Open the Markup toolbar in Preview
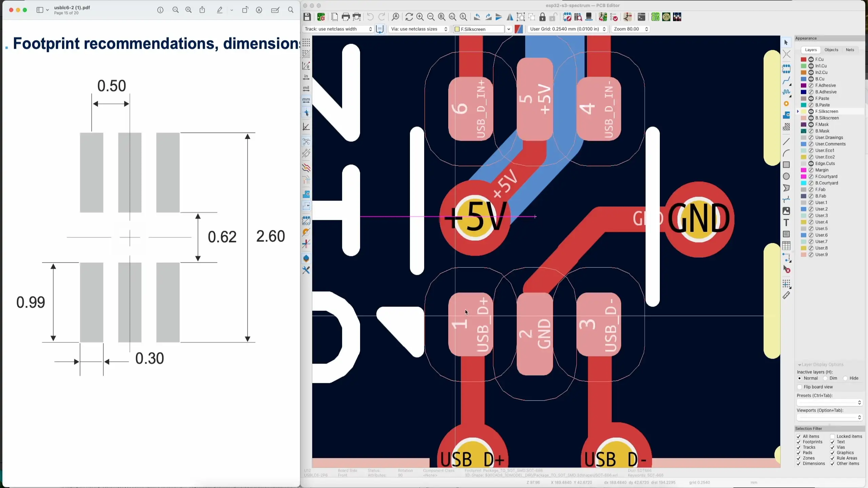This screenshot has height=488, width=868. point(220,10)
